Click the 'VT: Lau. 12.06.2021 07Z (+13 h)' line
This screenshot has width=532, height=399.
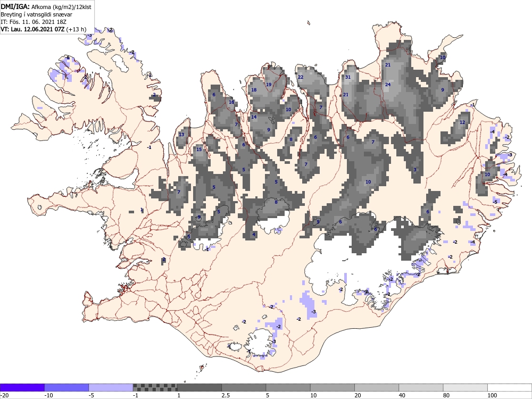44,29
